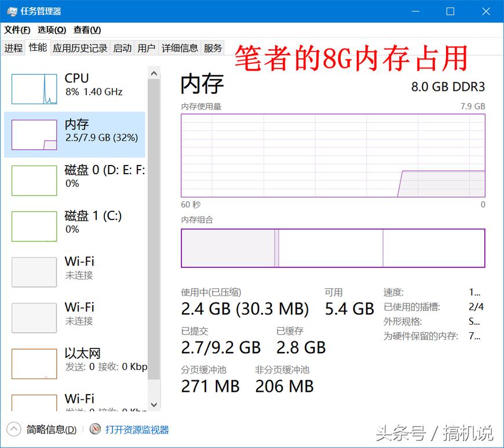The image size is (504, 448).
Task: Click the resource monitor icon near bottom
Action: tap(94, 429)
